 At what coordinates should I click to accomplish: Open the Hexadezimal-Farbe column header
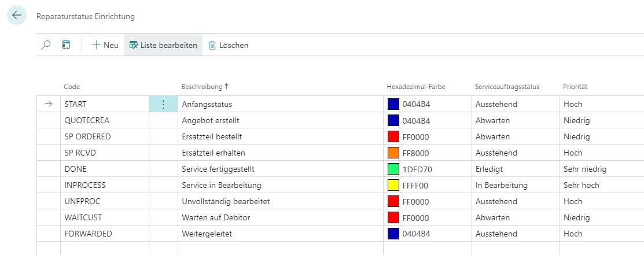(x=416, y=87)
